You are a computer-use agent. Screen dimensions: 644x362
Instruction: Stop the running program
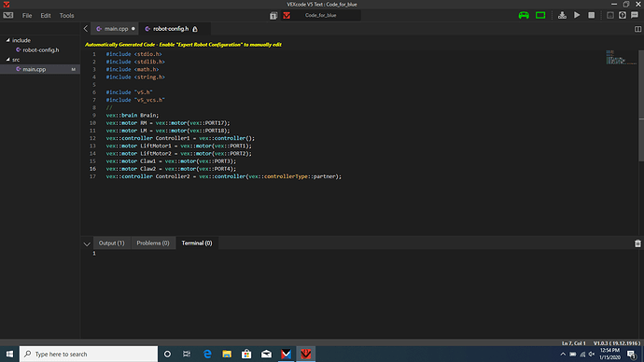pyautogui.click(x=592, y=15)
